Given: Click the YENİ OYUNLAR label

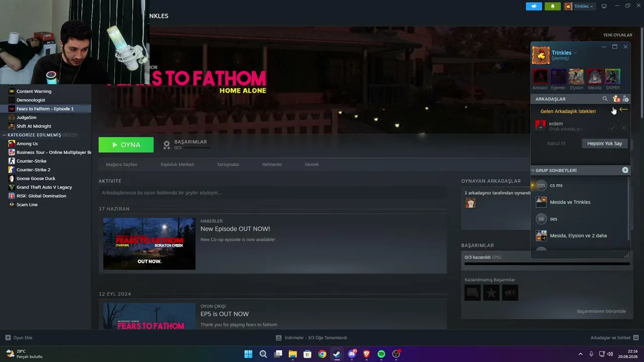Looking at the screenshot, I should (618, 35).
